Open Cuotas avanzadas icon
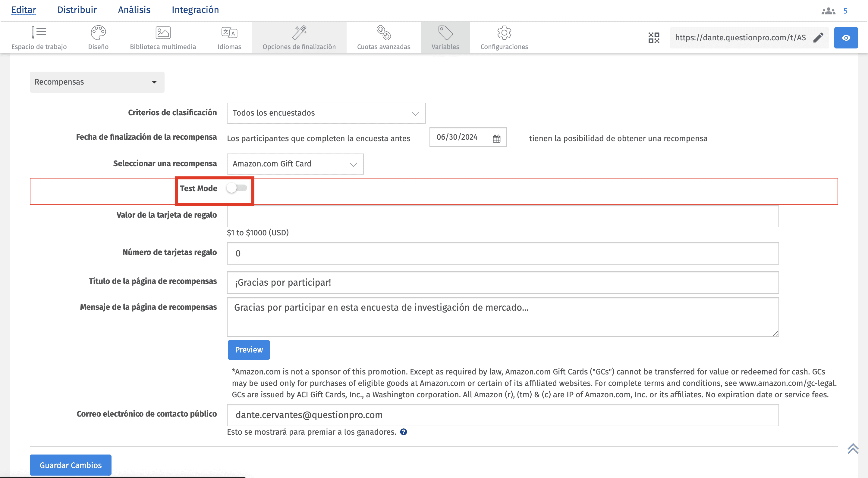Screen dimensions: 868x478 [x=383, y=33]
